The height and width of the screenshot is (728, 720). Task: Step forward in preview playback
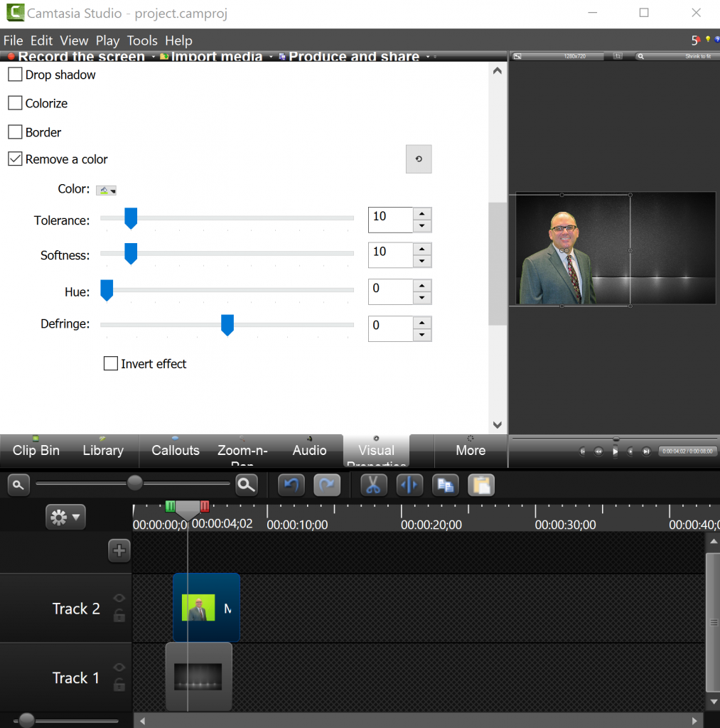click(630, 451)
